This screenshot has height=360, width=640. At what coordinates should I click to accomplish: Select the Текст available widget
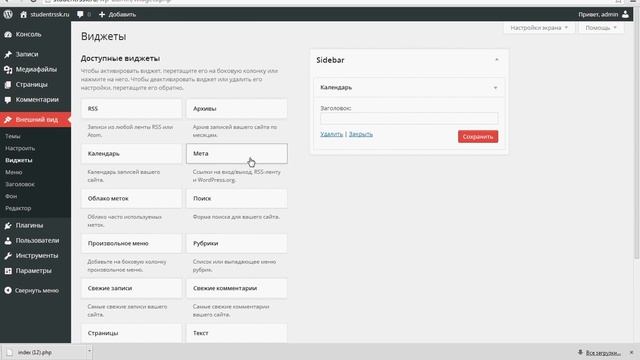237,333
